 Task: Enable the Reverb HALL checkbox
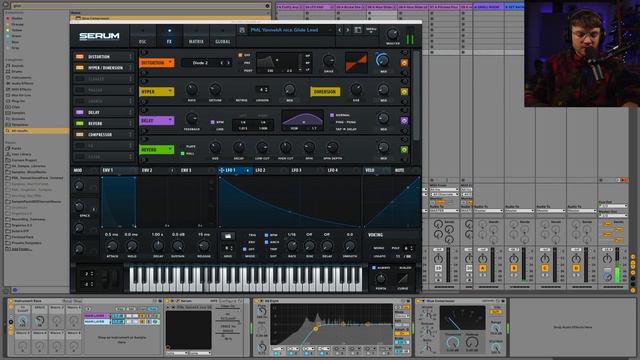click(182, 153)
